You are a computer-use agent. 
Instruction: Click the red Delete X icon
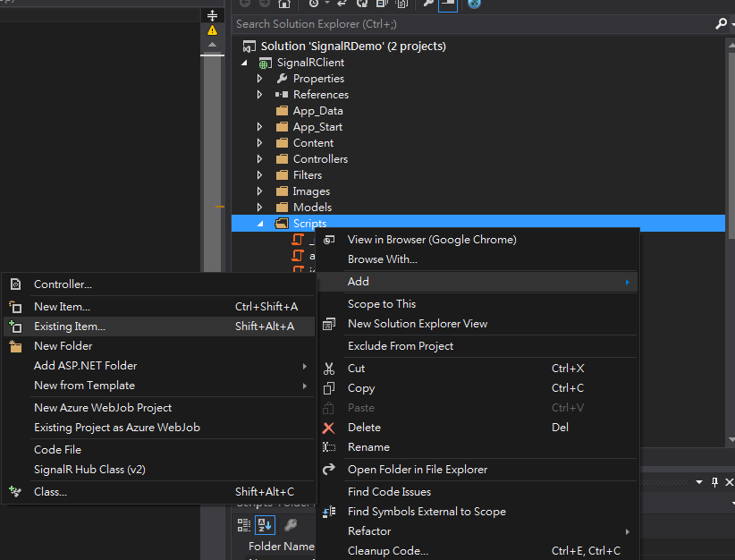tap(328, 428)
